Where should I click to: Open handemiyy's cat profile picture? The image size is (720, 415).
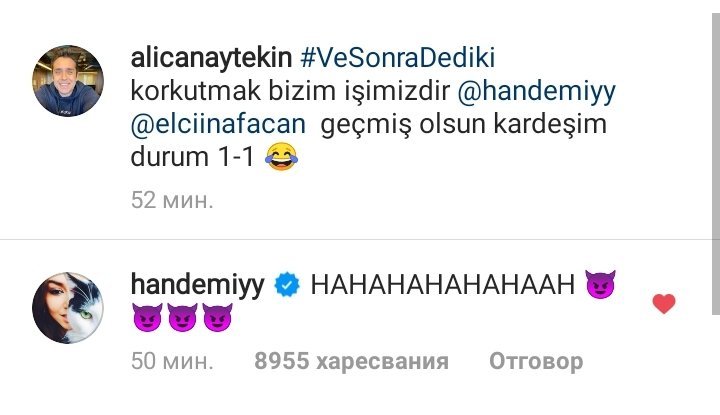68,308
